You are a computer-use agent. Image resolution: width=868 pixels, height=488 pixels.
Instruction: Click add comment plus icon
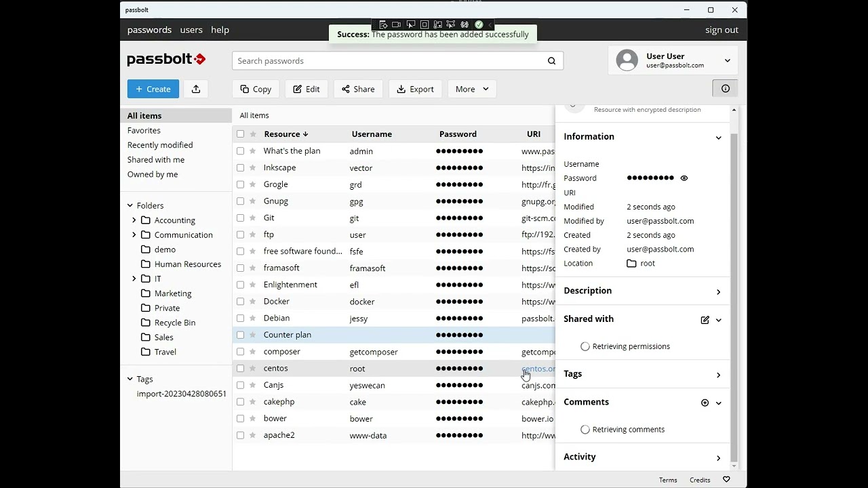tap(705, 403)
